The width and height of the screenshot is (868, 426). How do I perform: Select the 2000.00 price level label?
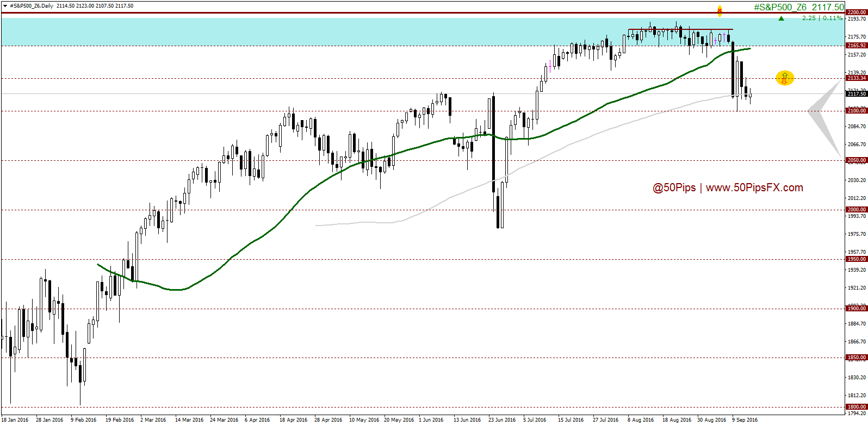[x=856, y=210]
